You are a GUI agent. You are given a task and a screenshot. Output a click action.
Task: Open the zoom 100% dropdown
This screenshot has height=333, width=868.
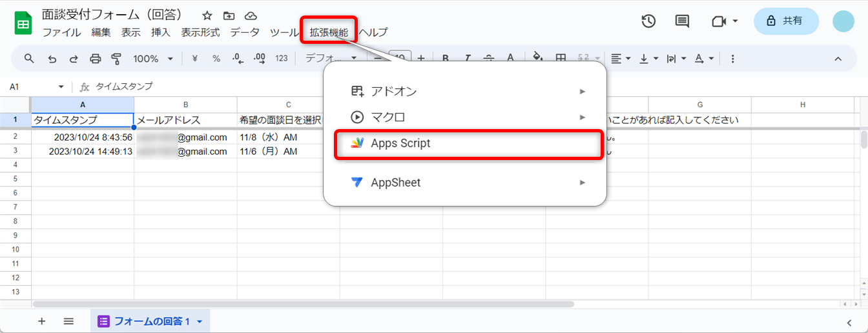point(152,59)
